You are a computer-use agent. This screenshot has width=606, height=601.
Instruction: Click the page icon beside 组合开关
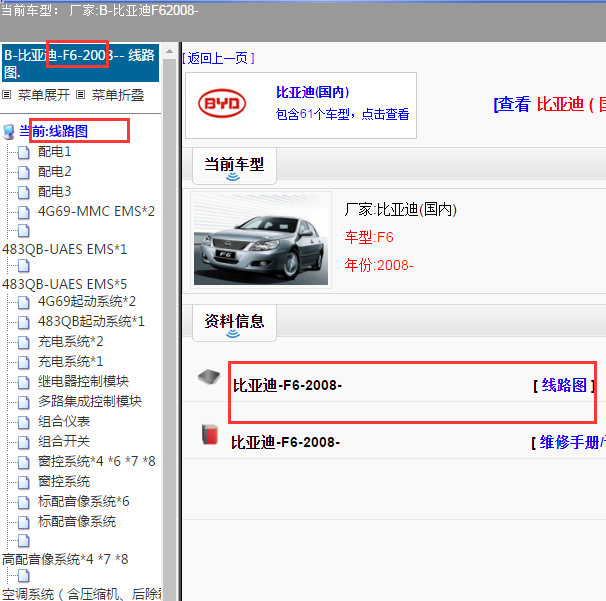pyautogui.click(x=24, y=442)
